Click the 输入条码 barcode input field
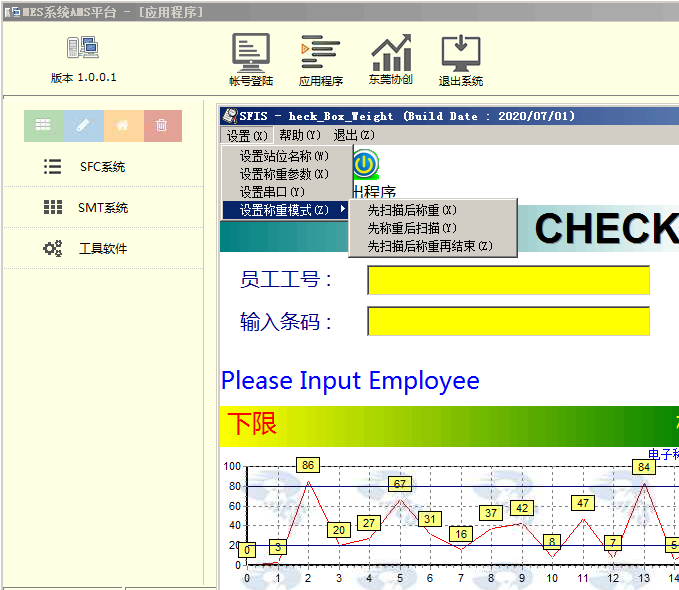679x590 pixels. click(508, 321)
